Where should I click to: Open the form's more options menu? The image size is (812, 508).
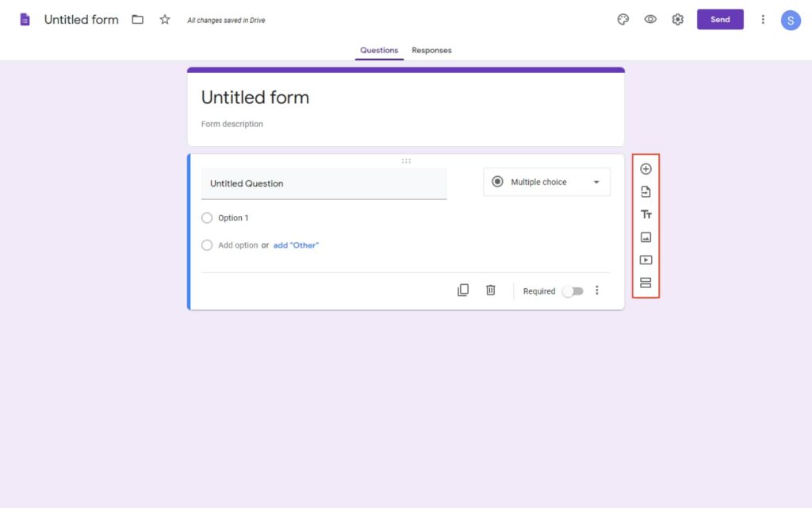[x=763, y=19]
